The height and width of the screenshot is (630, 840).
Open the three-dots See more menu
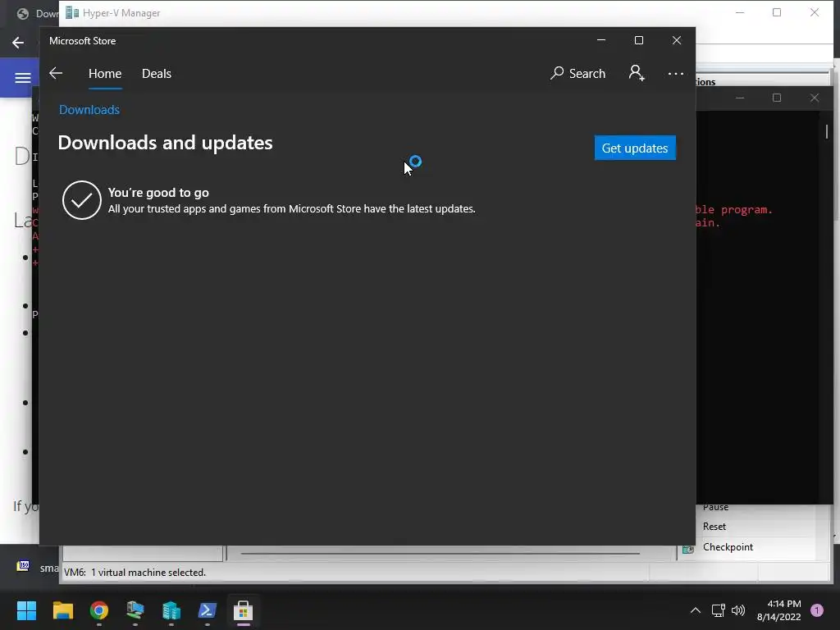(676, 73)
